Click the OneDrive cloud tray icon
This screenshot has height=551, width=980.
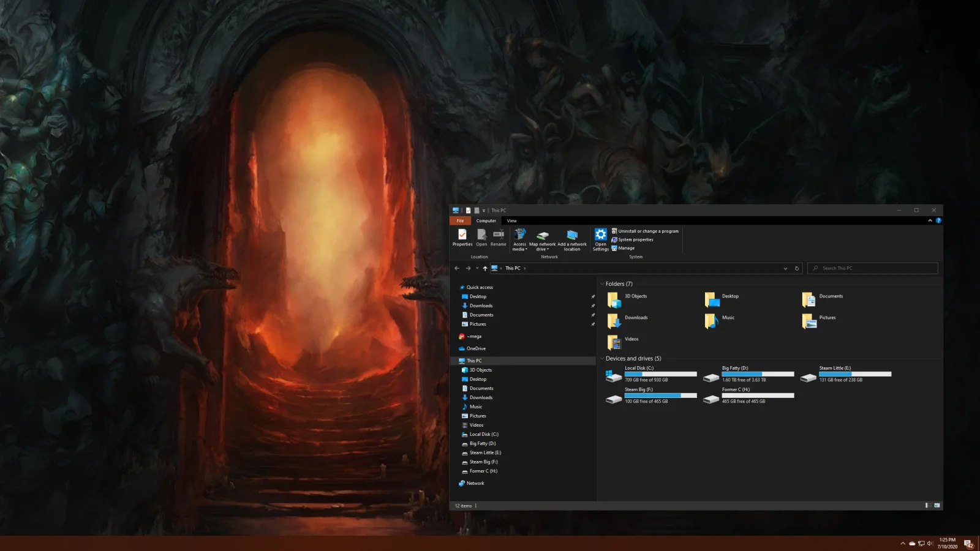(x=912, y=544)
